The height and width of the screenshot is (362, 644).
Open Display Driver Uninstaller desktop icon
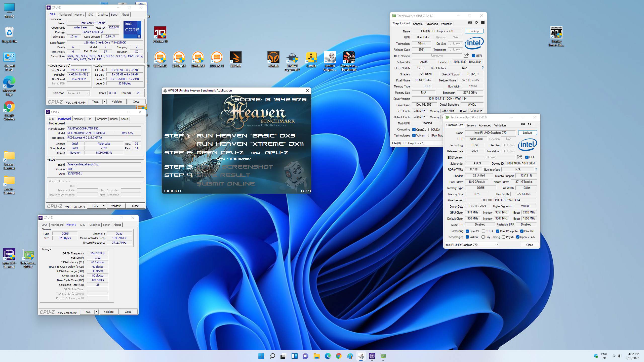pyautogui.click(x=556, y=36)
